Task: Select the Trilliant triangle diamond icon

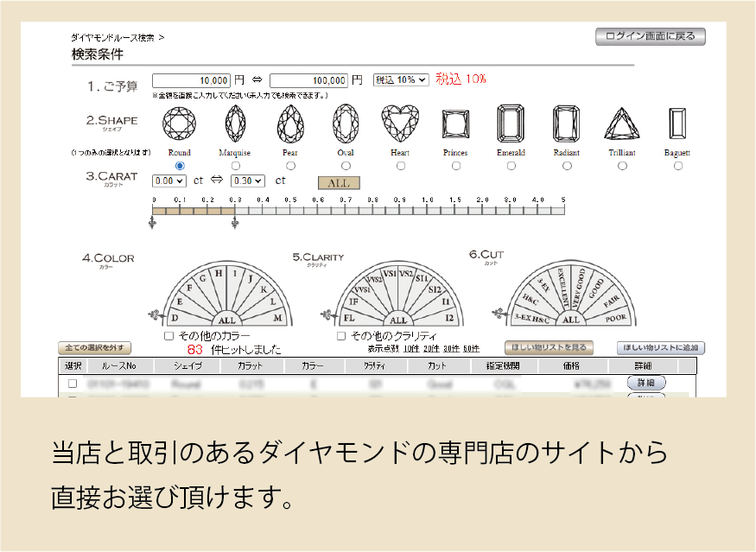Action: [x=621, y=125]
